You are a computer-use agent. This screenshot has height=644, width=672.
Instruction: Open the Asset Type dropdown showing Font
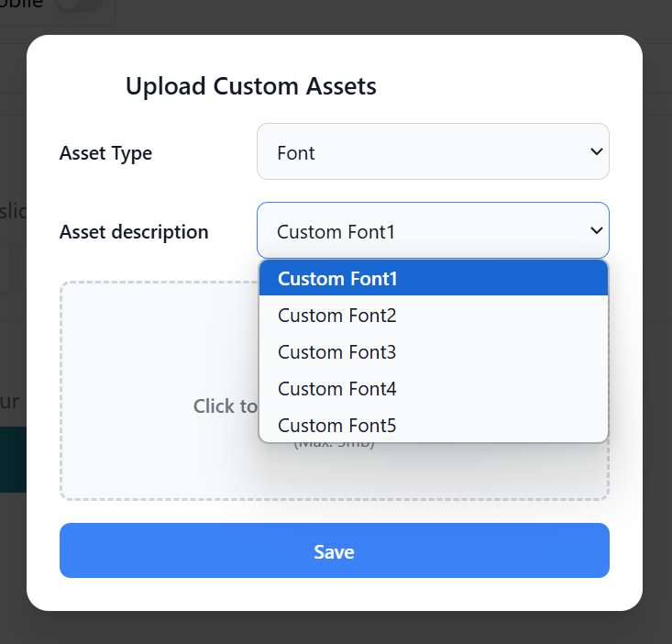click(433, 151)
